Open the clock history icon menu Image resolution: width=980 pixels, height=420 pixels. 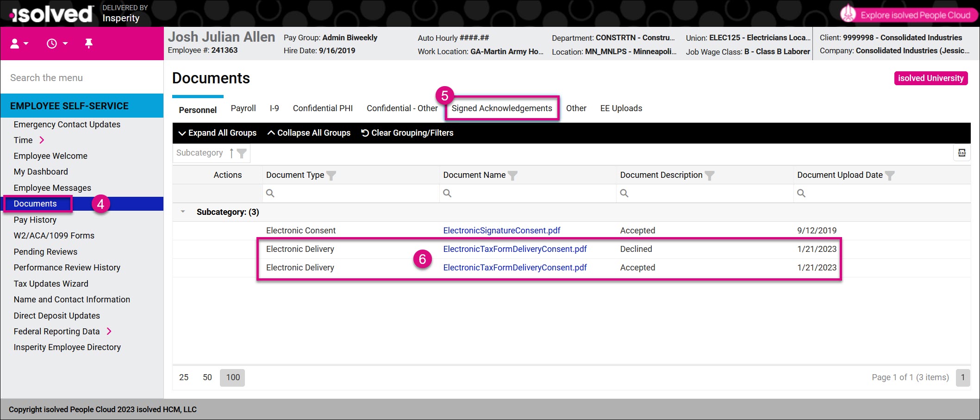coord(56,44)
